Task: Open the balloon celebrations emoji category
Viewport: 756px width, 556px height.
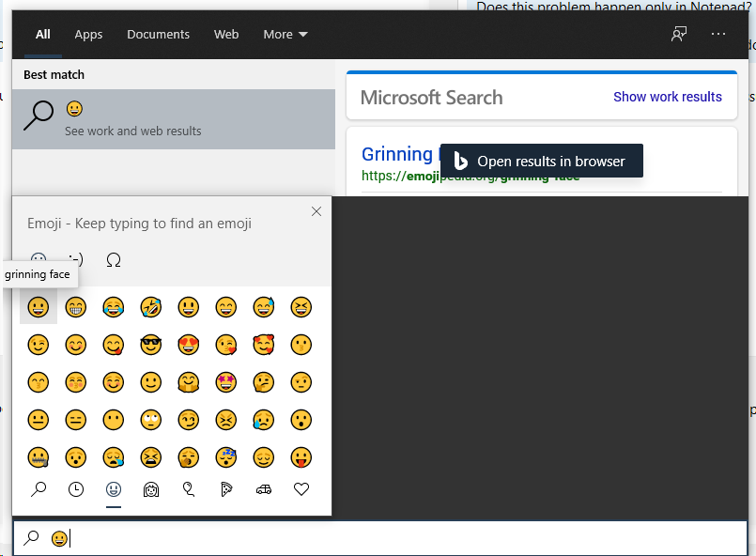Action: (189, 489)
